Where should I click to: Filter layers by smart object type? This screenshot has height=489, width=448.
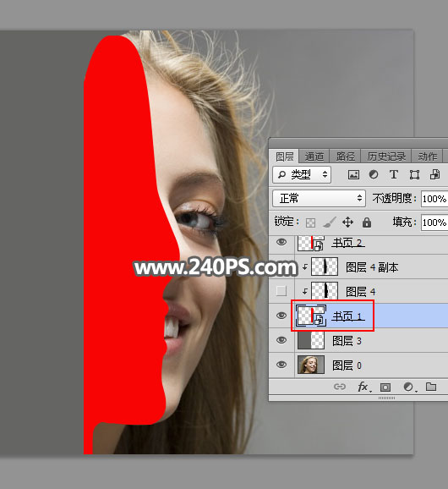click(435, 174)
